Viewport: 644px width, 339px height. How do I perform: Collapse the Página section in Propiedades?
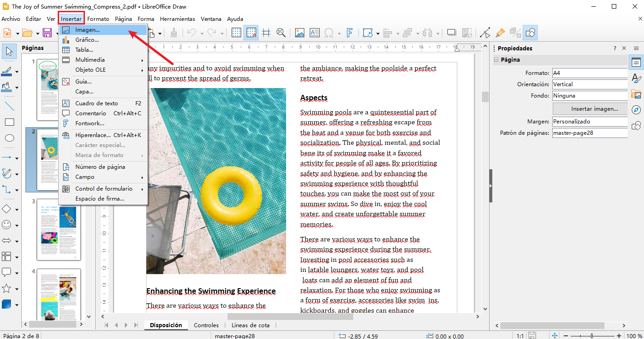pyautogui.click(x=496, y=60)
